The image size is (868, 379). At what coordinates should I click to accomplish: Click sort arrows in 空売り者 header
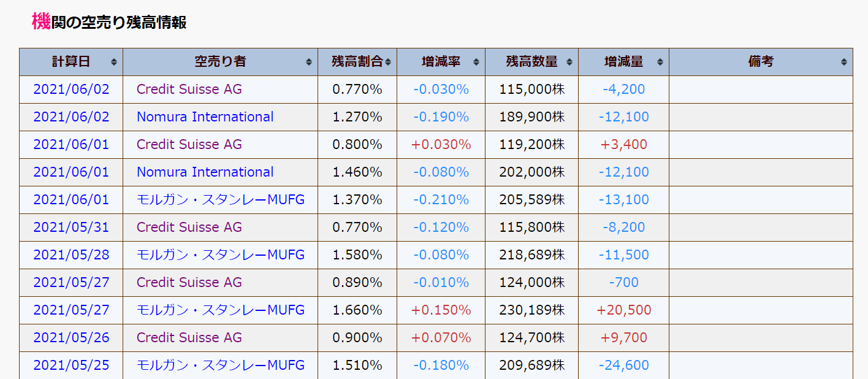coord(309,62)
